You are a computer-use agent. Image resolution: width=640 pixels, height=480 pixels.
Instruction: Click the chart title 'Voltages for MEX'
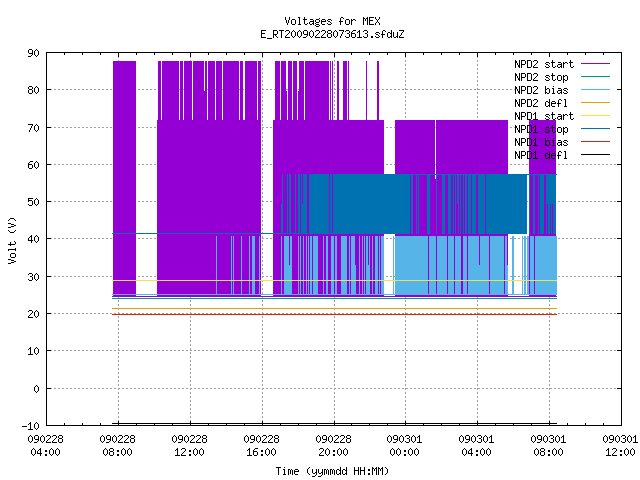332,21
